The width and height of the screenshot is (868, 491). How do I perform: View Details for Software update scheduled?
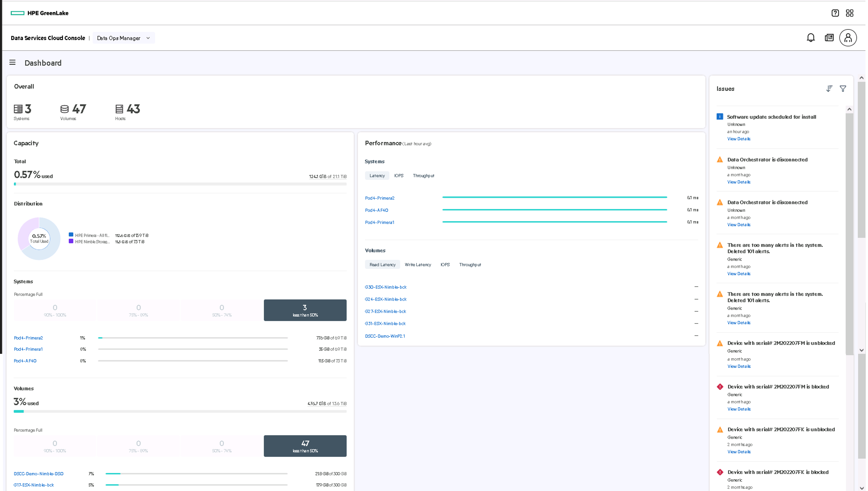coord(739,139)
